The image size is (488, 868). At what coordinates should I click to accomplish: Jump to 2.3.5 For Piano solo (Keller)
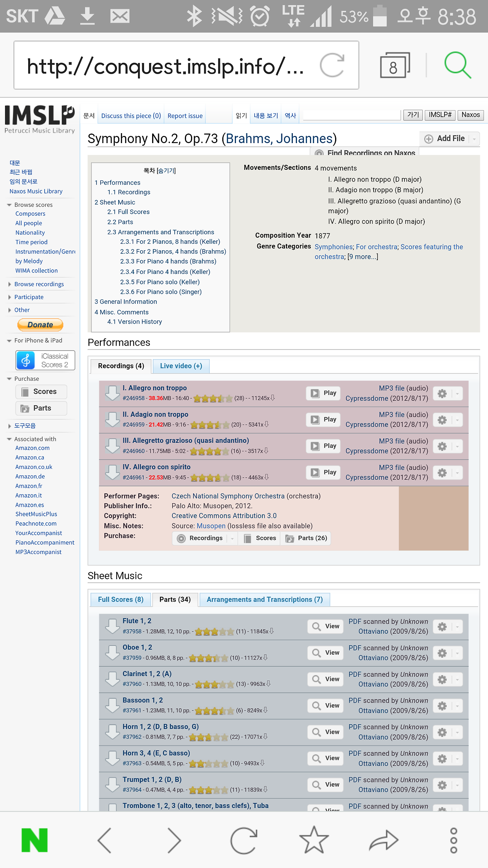click(x=160, y=282)
